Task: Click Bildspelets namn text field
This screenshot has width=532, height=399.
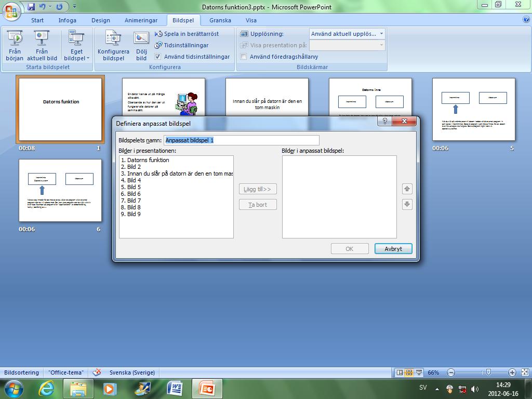Action: 242,140
